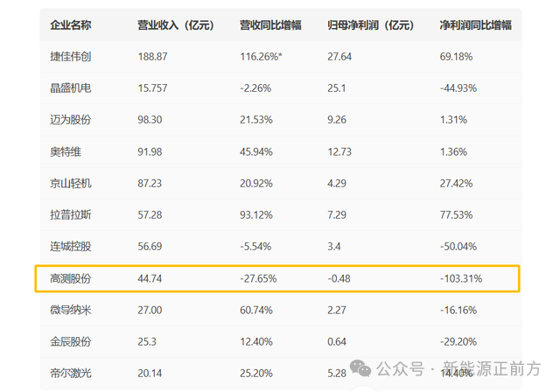560x392 pixels.
Task: Click the 营业收入(亿元) column header
Action: (x=176, y=25)
